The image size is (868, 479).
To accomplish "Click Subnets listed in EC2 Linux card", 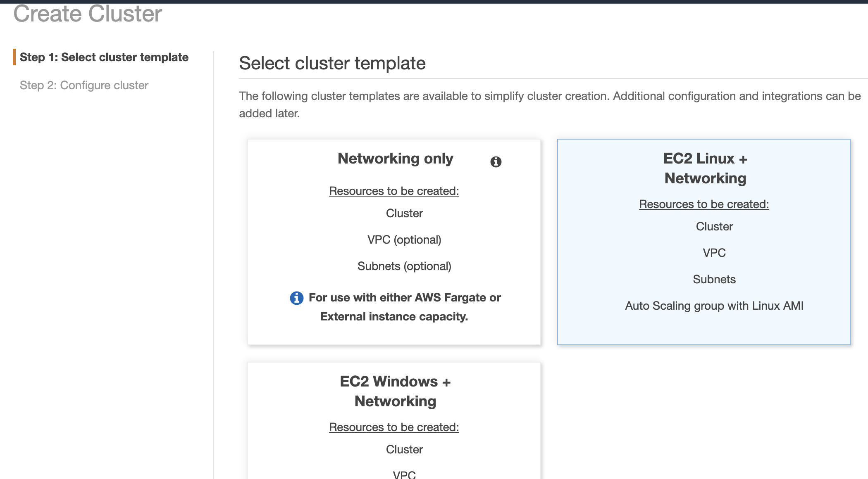I will coord(714,279).
